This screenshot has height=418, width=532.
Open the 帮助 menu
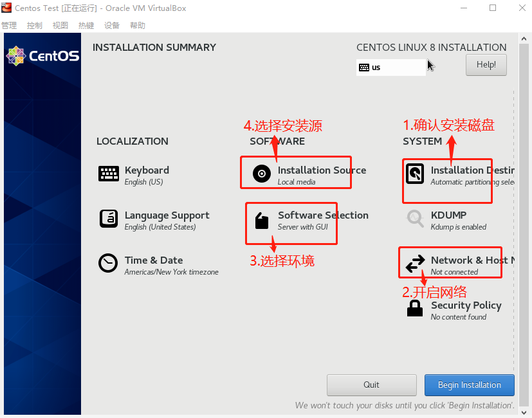[138, 26]
